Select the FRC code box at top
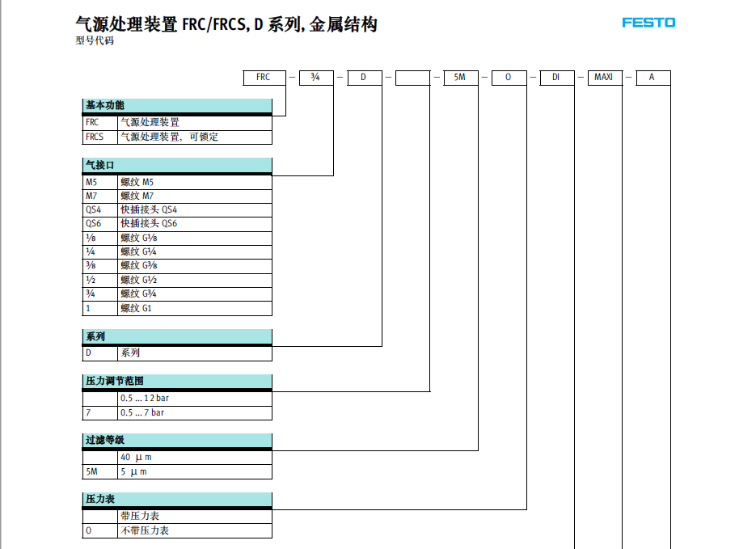The image size is (756, 549). (264, 78)
